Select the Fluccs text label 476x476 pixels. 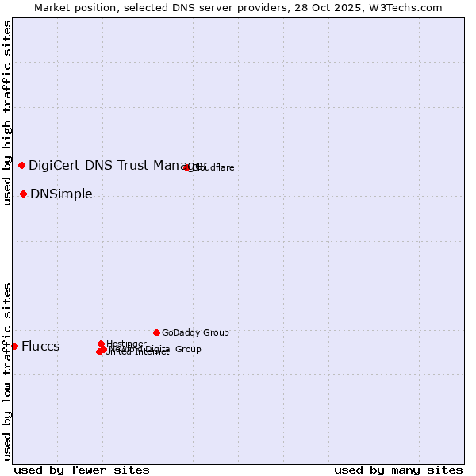[x=40, y=347]
